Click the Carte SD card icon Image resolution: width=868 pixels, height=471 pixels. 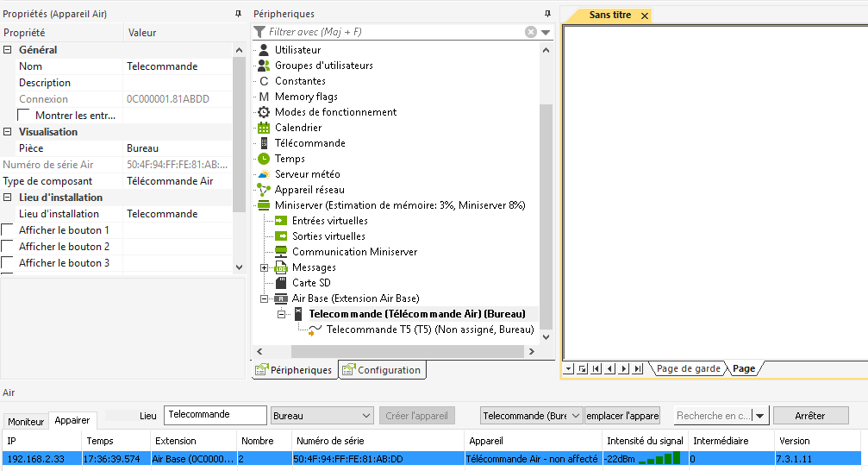pos(281,283)
